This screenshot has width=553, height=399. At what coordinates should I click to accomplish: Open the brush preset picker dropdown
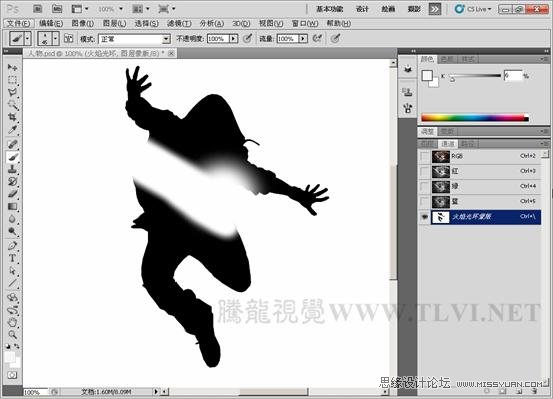click(x=55, y=38)
